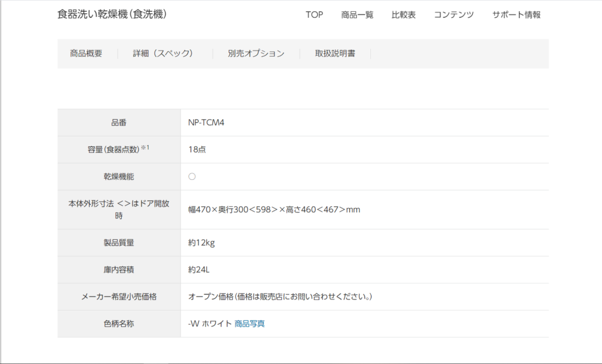The image size is (602, 364).
Task: Click the 乾燥機能 row header
Action: 119,176
